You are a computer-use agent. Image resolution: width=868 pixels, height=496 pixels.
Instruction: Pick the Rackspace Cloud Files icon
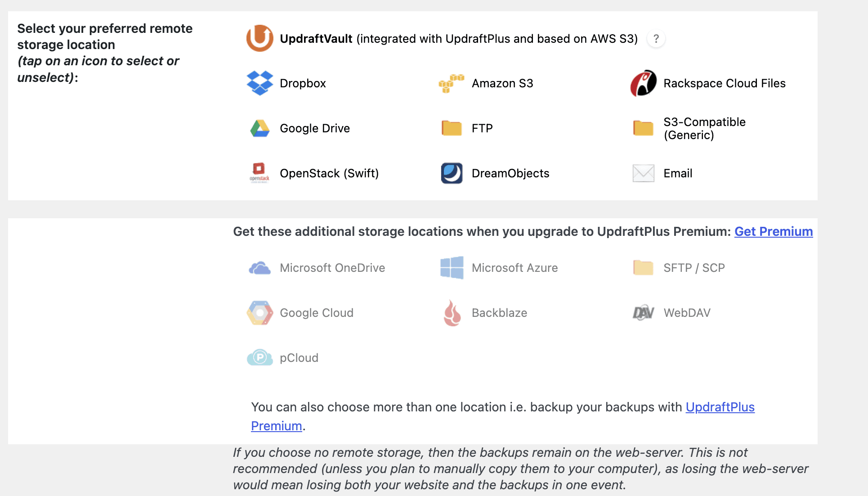tap(643, 83)
